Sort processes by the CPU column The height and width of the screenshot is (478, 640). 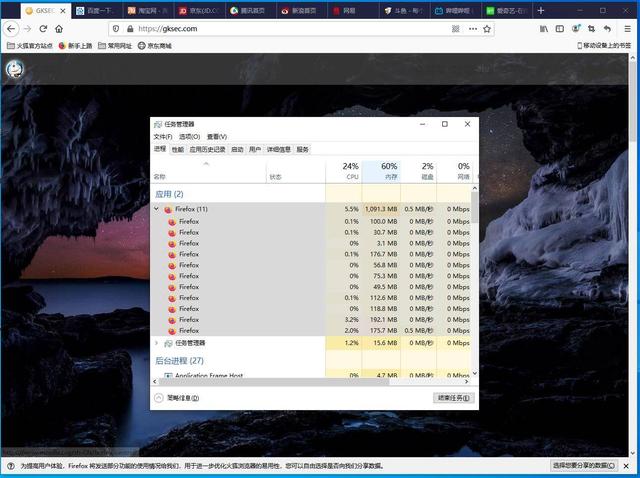click(x=344, y=171)
